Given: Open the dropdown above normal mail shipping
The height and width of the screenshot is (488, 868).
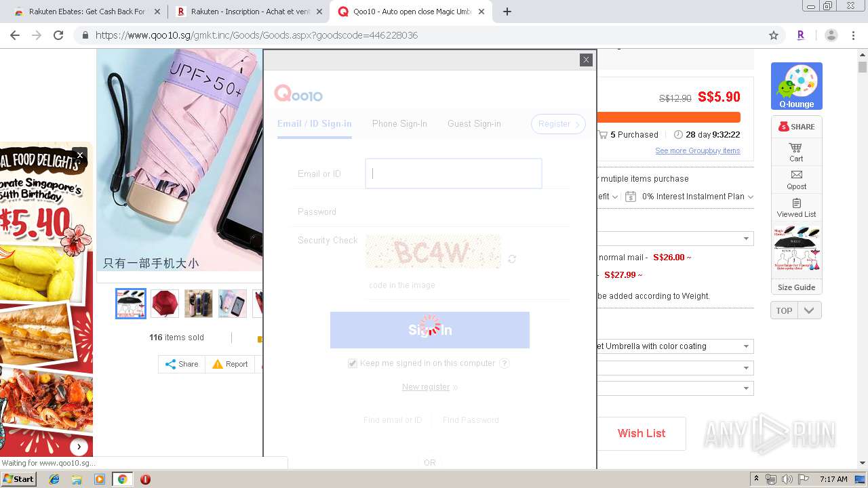Looking at the screenshot, I should pyautogui.click(x=675, y=239).
